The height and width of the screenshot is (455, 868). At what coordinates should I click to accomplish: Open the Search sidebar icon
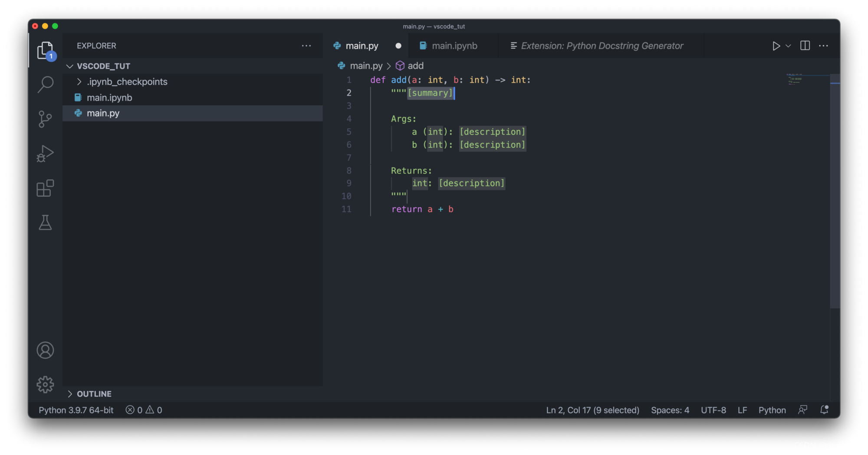click(45, 84)
